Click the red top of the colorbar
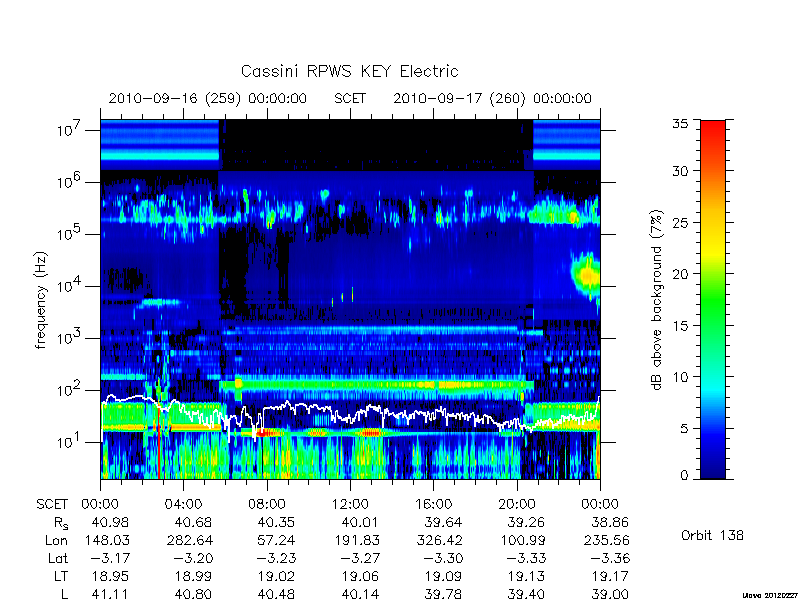 tap(713, 134)
